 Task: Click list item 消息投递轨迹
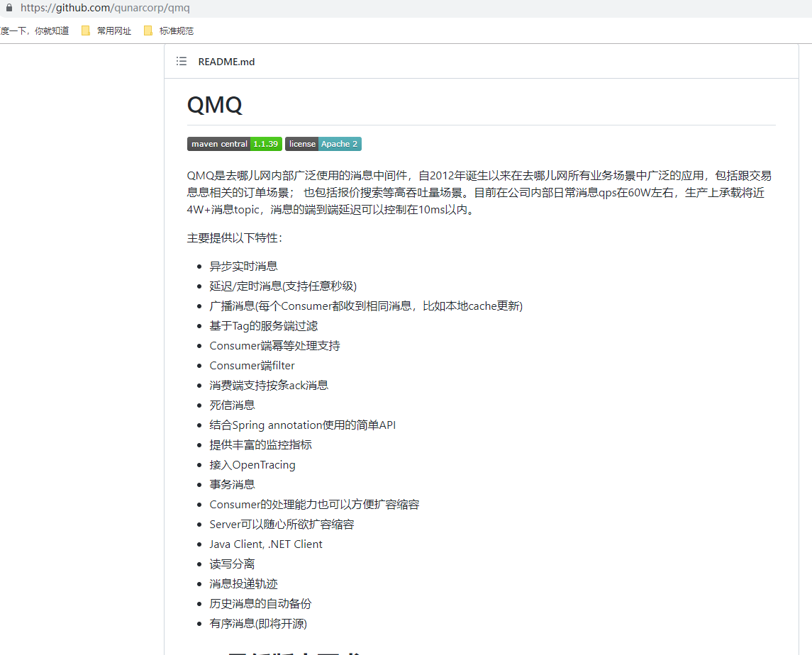243,583
